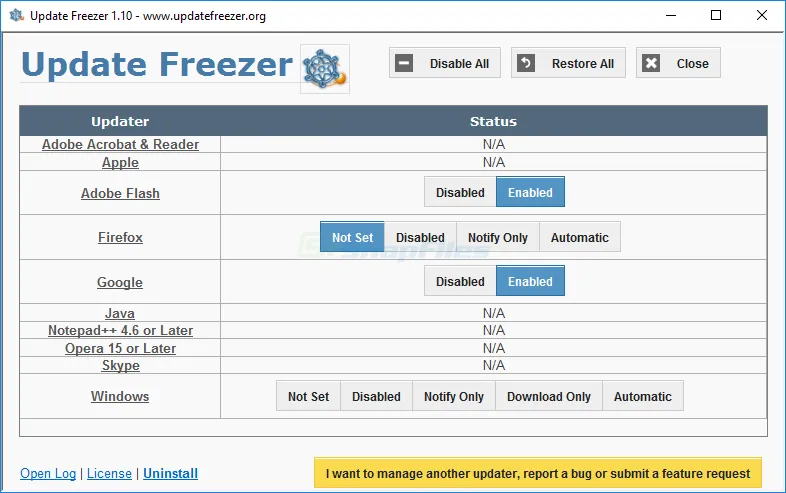
Task: Open the Opera 15 or Later link
Action: click(120, 349)
